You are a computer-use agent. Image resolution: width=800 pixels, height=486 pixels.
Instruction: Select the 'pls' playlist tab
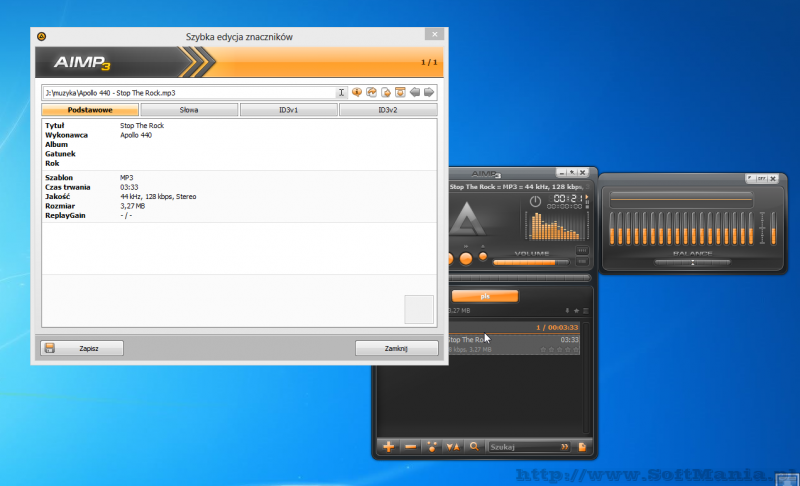click(485, 296)
